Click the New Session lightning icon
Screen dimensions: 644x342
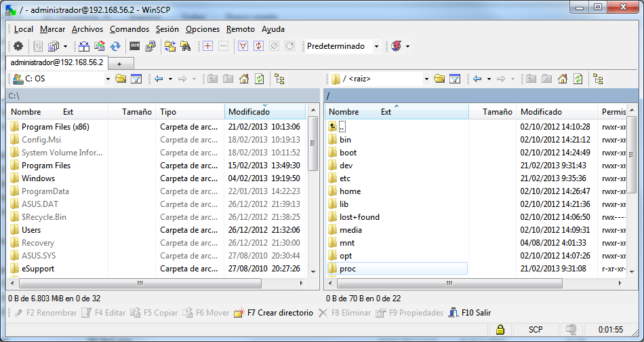[397, 46]
